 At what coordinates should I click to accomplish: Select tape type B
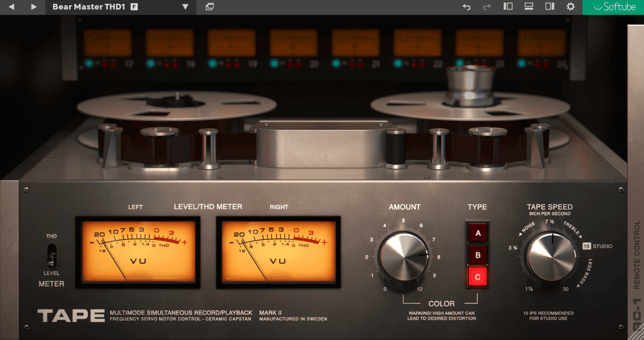tap(477, 255)
